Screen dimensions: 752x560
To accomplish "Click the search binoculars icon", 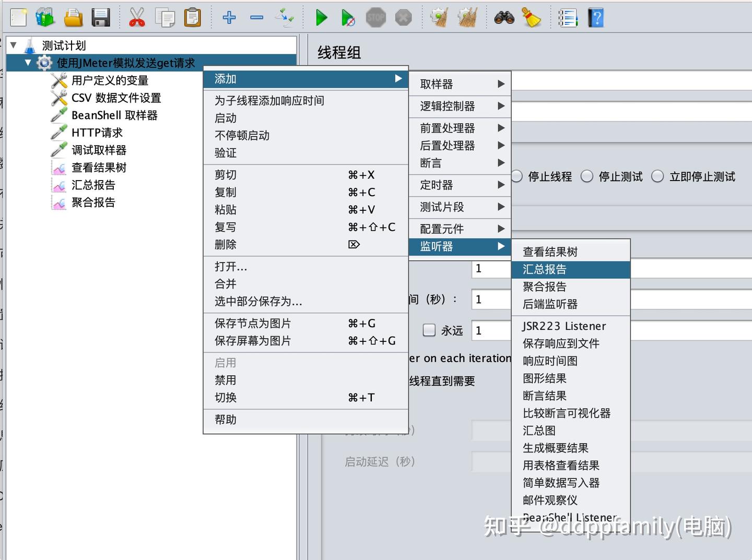I will [502, 17].
